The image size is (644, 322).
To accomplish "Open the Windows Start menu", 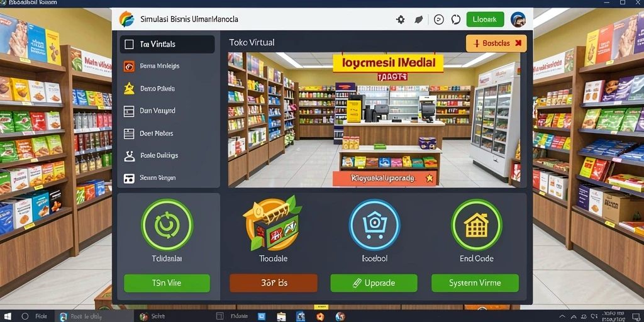I will click(x=6, y=316).
